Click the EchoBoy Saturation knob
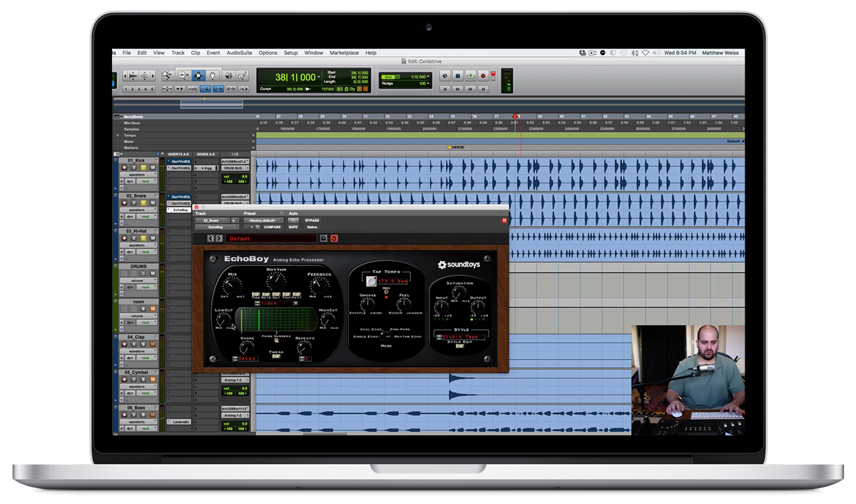Viewport: 856px width, 504px height. [x=458, y=292]
